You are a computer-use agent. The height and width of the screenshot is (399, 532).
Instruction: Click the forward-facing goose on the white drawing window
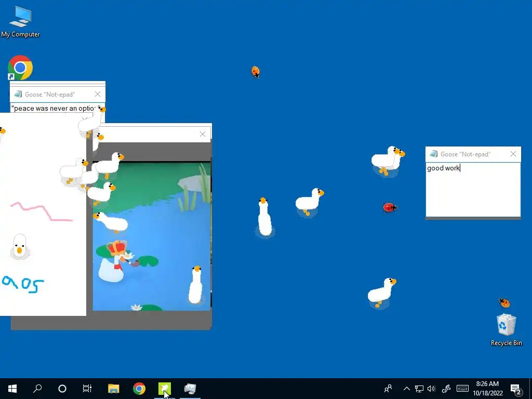(x=20, y=246)
